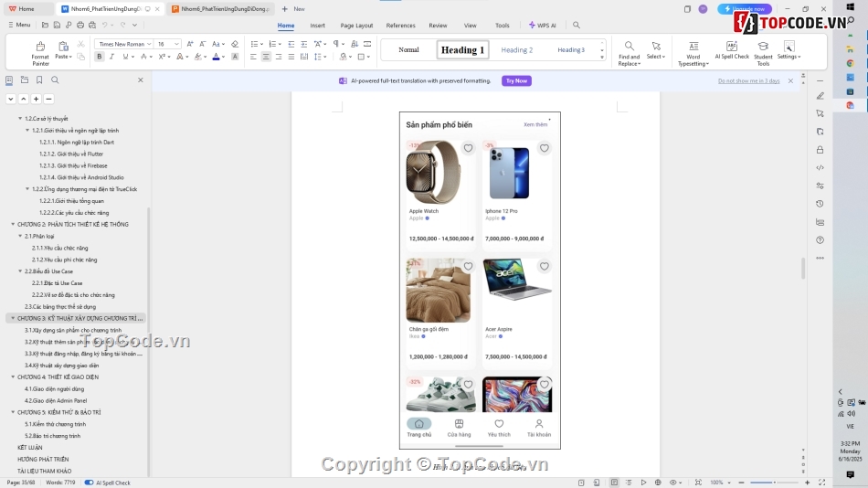868x488 pixels.
Task: Apply Normal style
Action: click(408, 50)
